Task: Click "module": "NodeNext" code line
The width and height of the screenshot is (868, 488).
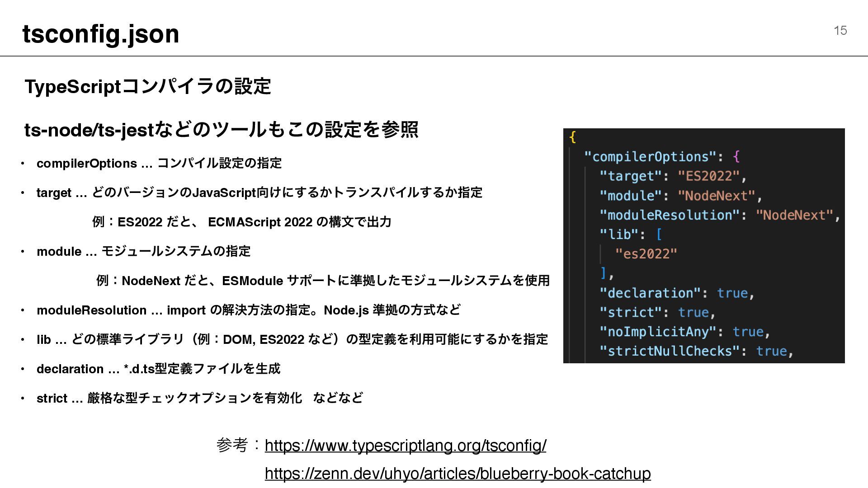Action: 681,196
